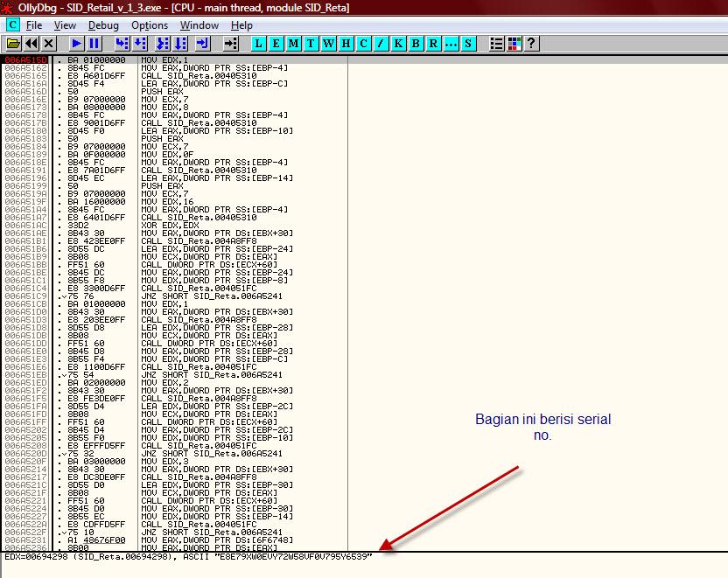
Task: Select address 006A522F in the address column
Action: pyautogui.click(x=26, y=532)
